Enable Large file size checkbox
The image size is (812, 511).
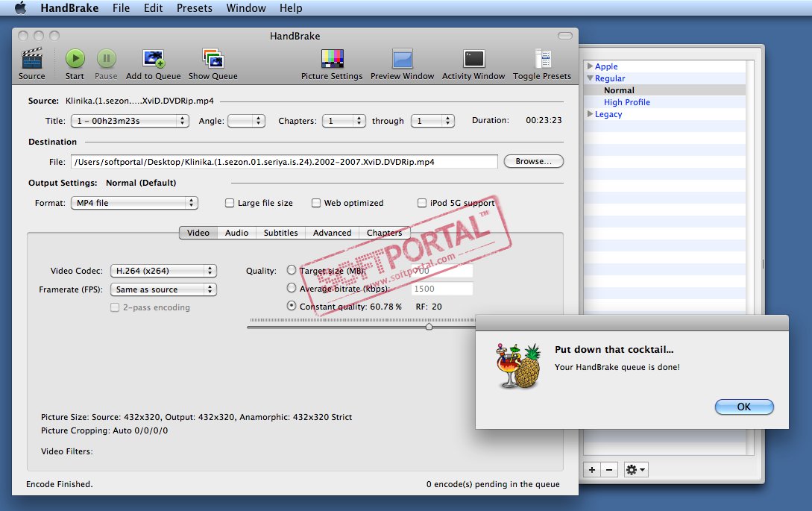(x=230, y=203)
